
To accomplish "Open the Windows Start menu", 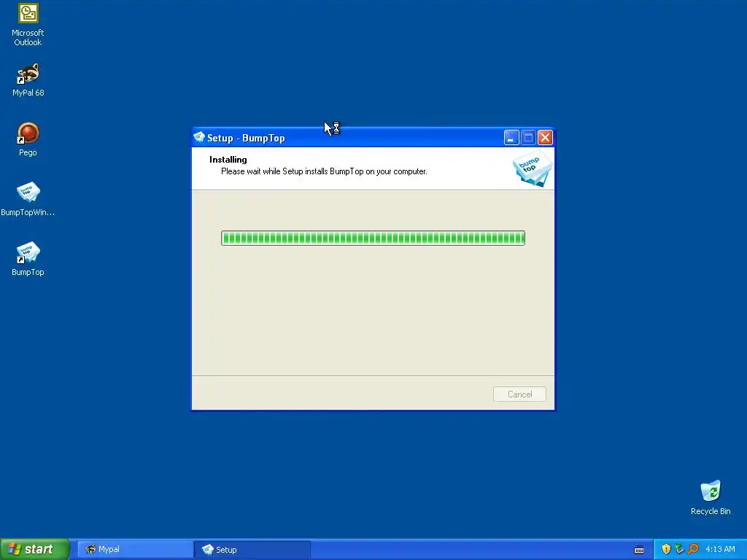I will pos(34,549).
